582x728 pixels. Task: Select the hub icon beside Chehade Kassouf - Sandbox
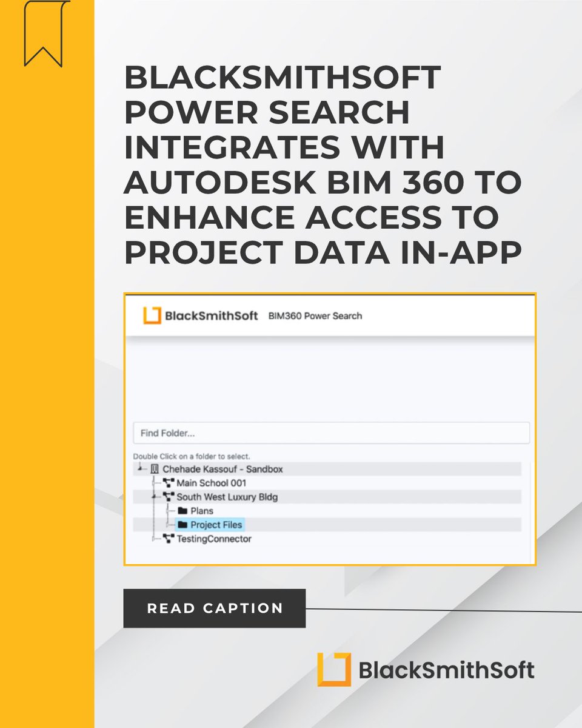point(154,469)
